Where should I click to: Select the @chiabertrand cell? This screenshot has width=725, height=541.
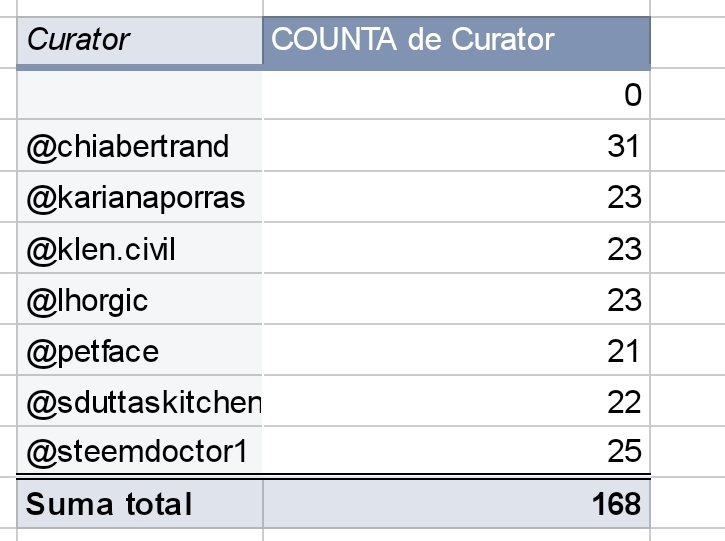pos(140,146)
